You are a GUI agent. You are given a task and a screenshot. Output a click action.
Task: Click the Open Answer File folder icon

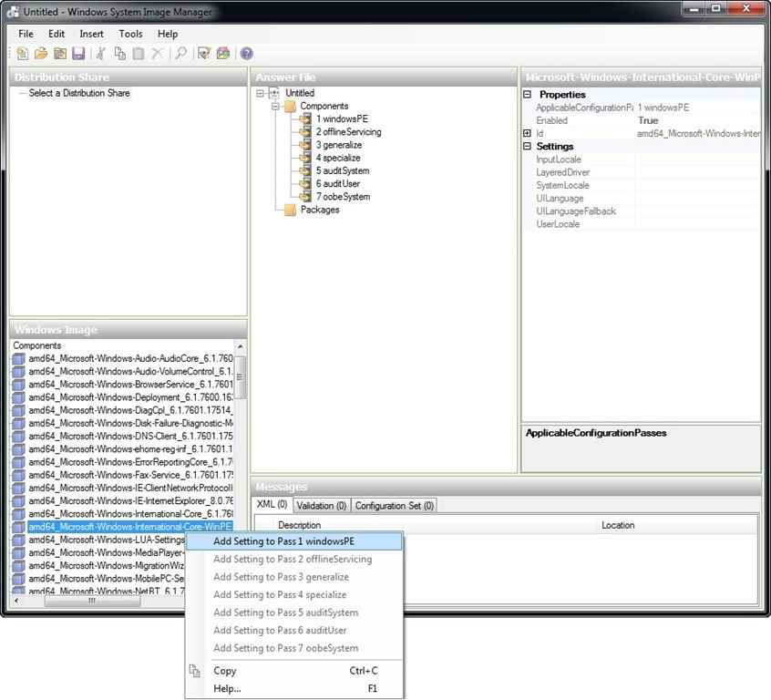pyautogui.click(x=41, y=53)
